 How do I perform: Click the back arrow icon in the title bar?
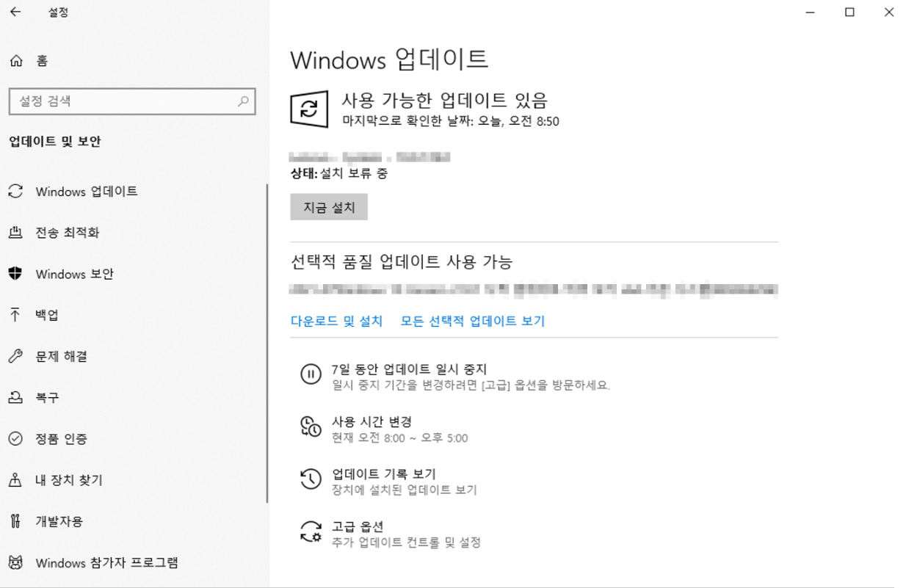15,12
